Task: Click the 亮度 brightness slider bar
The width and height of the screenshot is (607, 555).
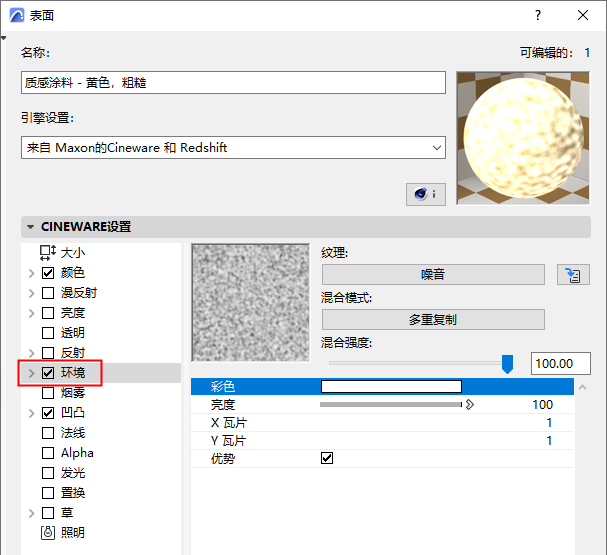Action: click(391, 405)
